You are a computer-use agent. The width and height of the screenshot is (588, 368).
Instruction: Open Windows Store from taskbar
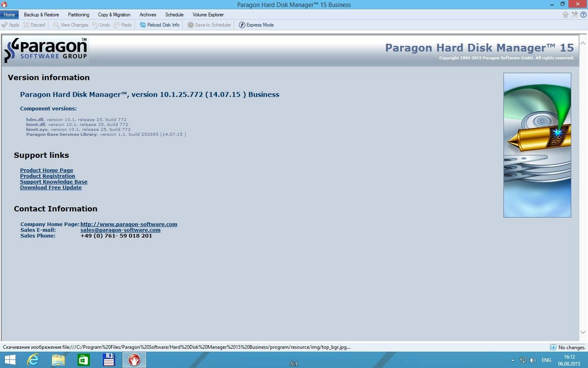(x=84, y=360)
